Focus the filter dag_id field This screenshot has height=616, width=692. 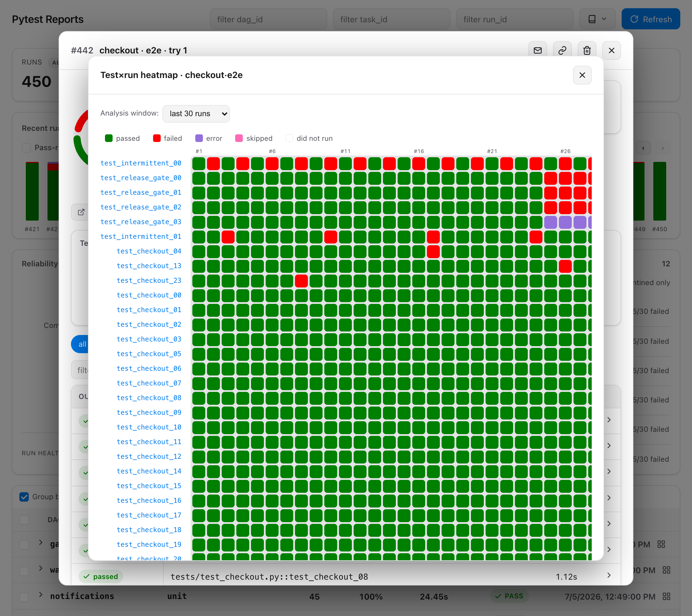pyautogui.click(x=269, y=19)
